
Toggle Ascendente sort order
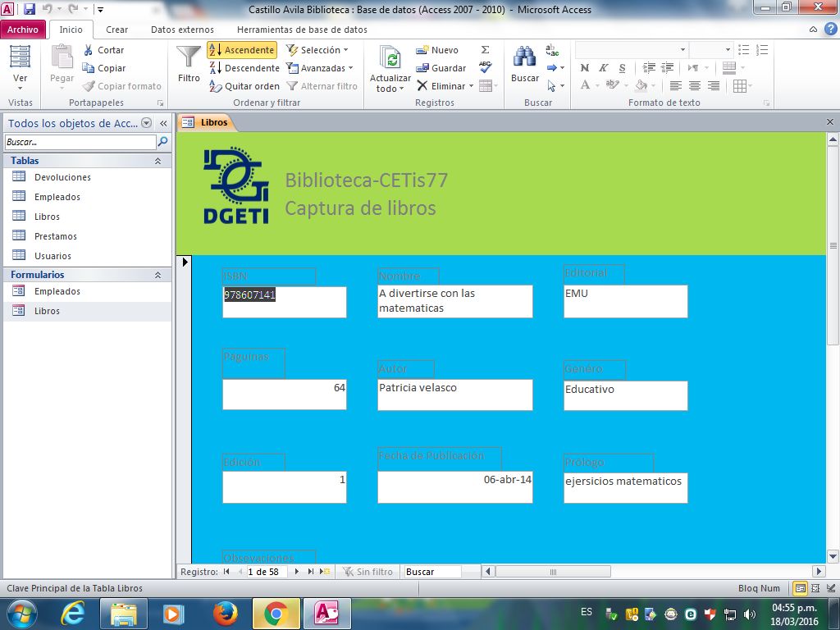(x=242, y=50)
